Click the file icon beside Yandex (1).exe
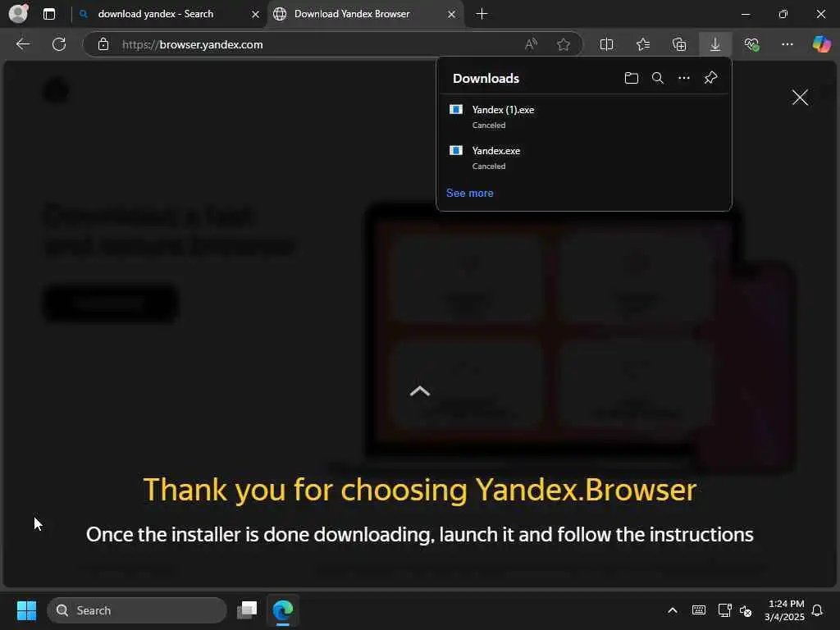Image resolution: width=840 pixels, height=630 pixels. (x=456, y=109)
